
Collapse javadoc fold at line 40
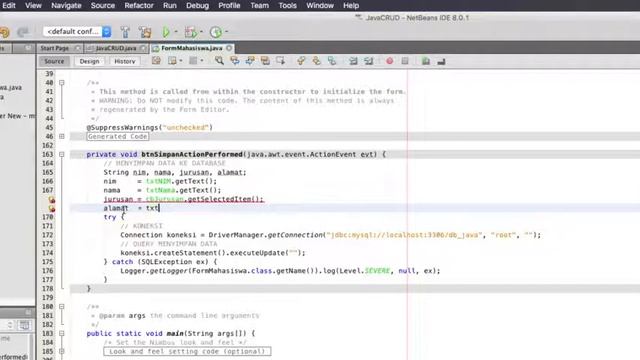tap(62, 83)
